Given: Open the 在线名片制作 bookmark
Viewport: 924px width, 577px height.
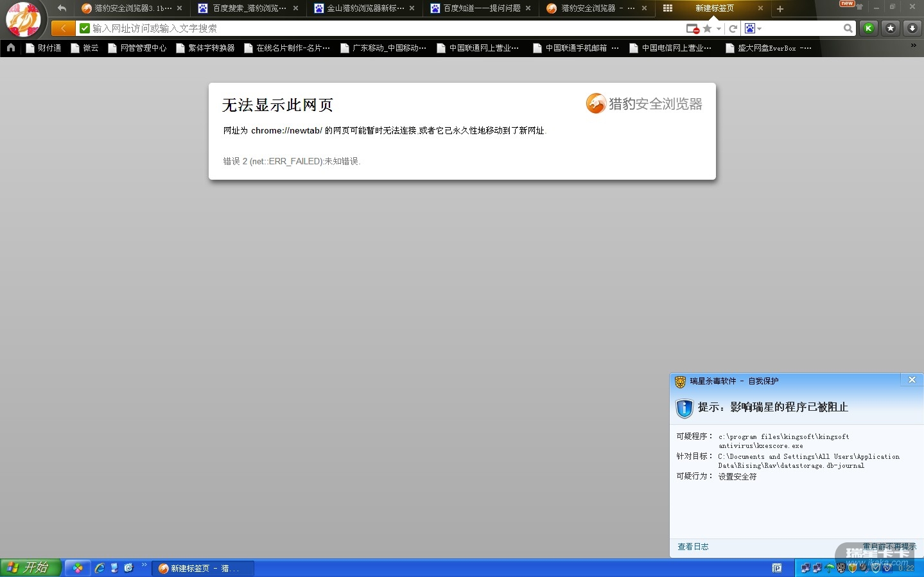Looking at the screenshot, I should coord(287,48).
